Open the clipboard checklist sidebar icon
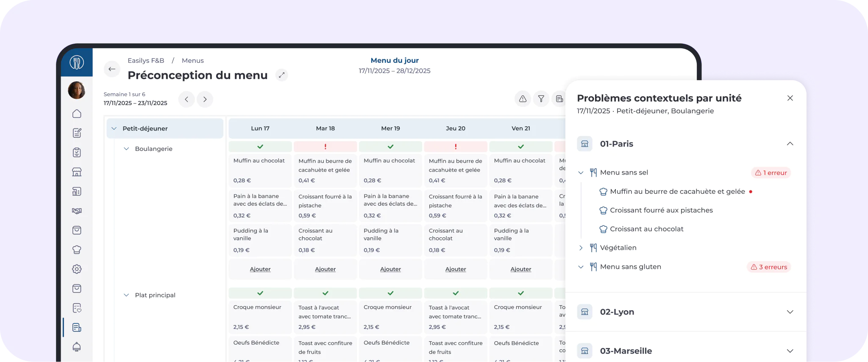868x362 pixels. click(77, 153)
